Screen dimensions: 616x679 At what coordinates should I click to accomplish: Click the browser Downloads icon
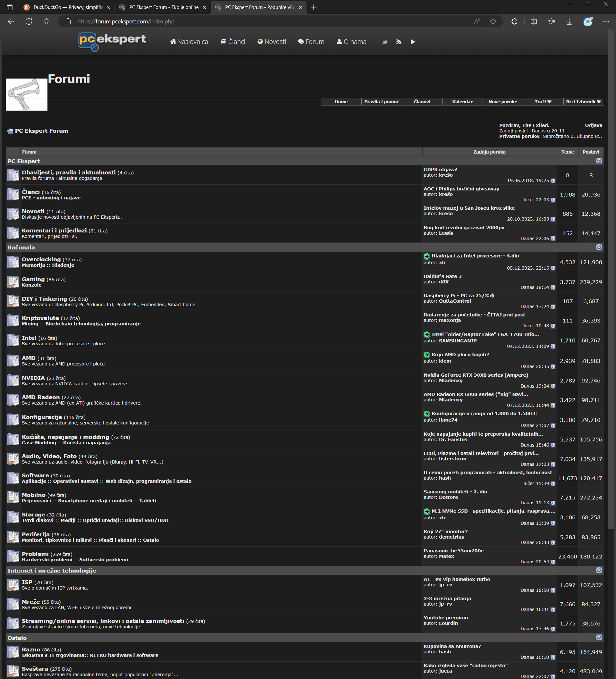click(569, 21)
